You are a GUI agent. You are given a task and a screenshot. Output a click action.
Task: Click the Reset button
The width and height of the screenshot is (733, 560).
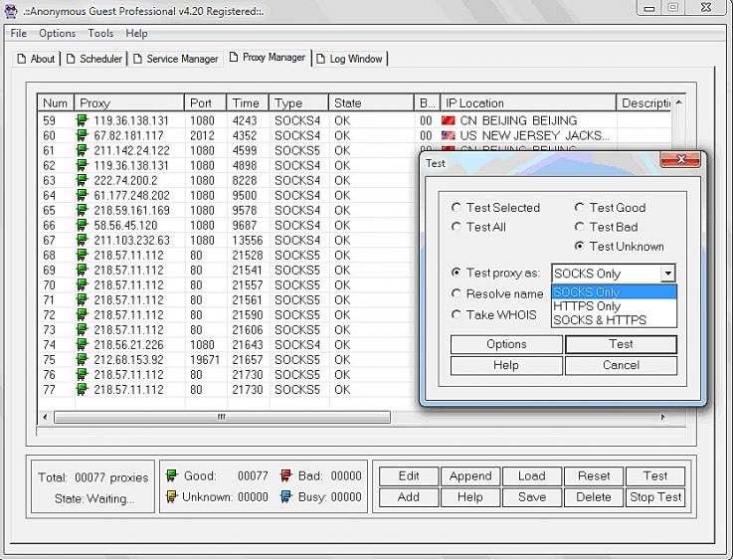pos(594,475)
